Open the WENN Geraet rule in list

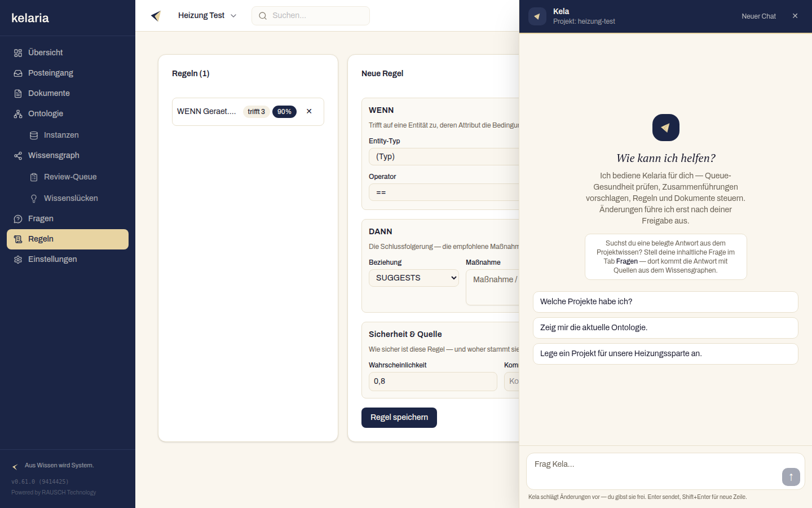pyautogui.click(x=206, y=112)
